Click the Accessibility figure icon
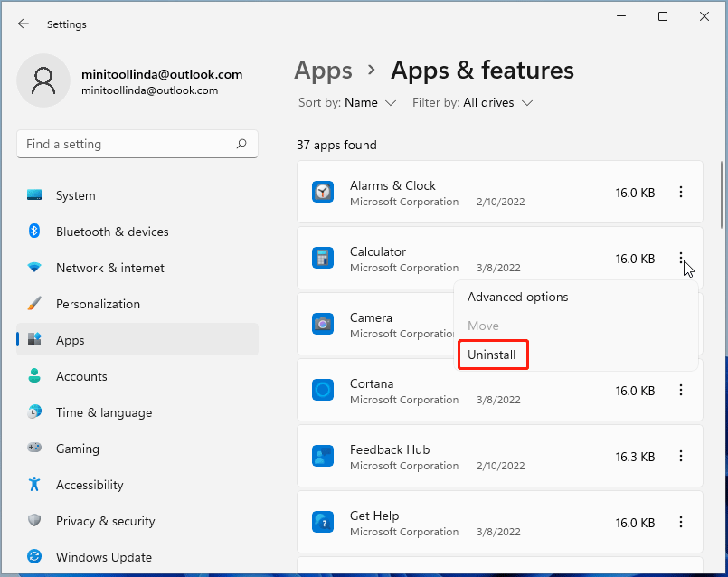Screen dimensions: 728x577 [x=34, y=484]
